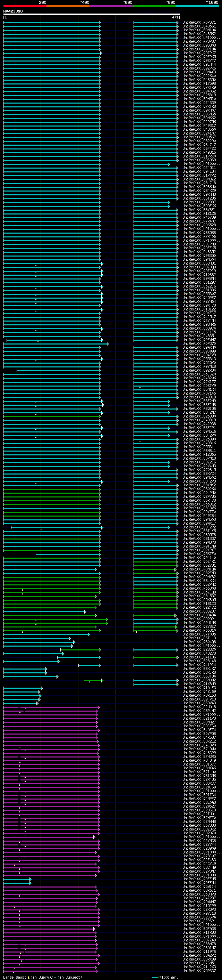Select hit label UniRef100_P45739
This screenshot has width=222, height=980.
[x=199, y=218]
